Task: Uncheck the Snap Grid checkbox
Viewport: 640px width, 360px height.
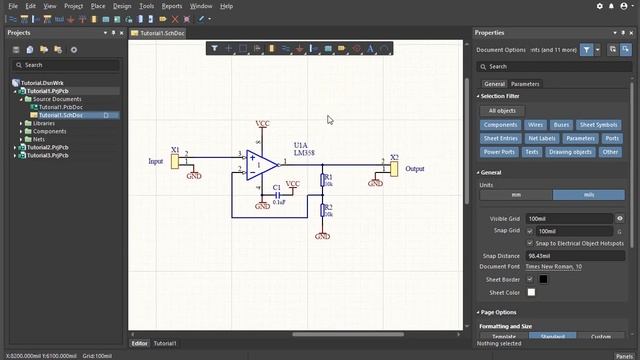Action: click(530, 231)
